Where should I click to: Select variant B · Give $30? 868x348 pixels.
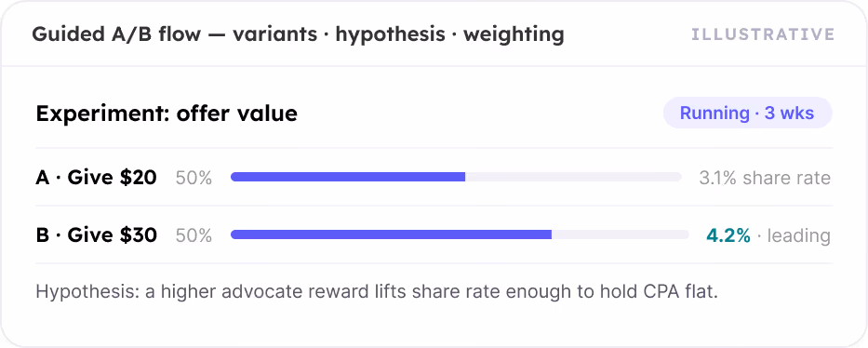pos(97,235)
